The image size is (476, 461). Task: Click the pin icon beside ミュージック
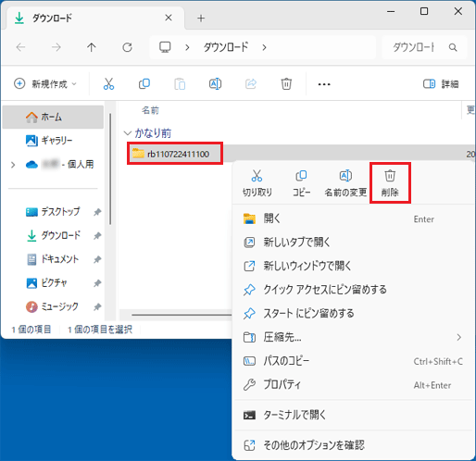tap(97, 307)
